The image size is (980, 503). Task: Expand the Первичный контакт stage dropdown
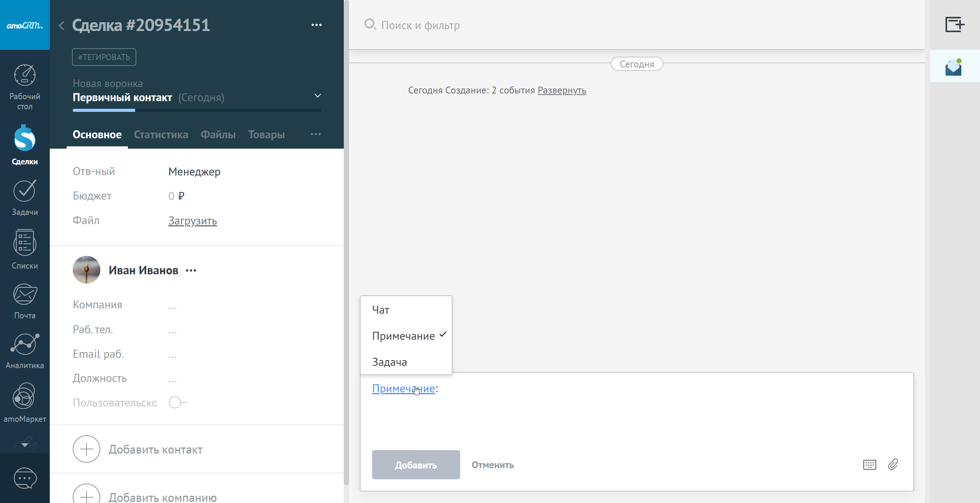tap(317, 96)
